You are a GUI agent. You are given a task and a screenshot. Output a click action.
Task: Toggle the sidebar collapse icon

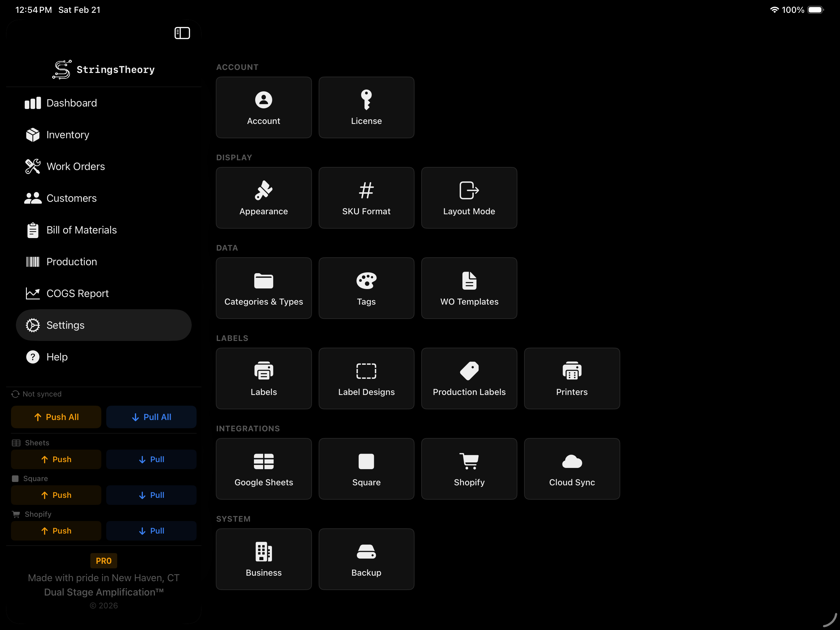182,33
